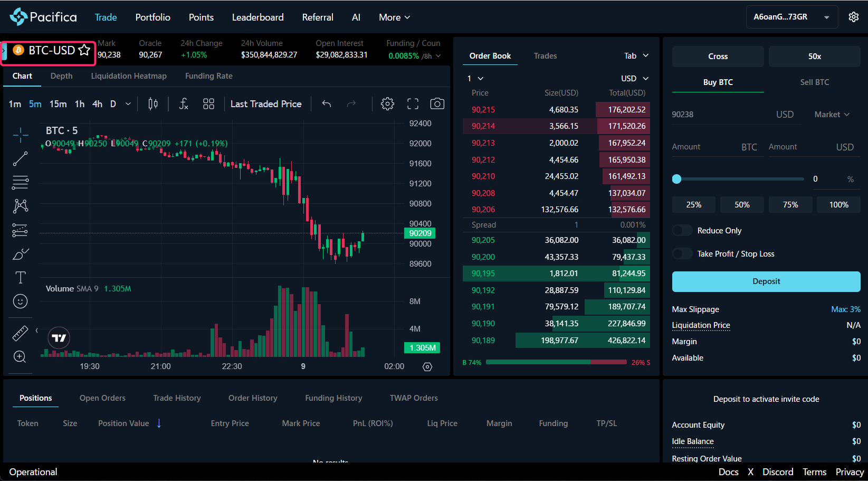Switch to the Liquidation Heatmap tab
The height and width of the screenshot is (481, 868).
point(128,76)
